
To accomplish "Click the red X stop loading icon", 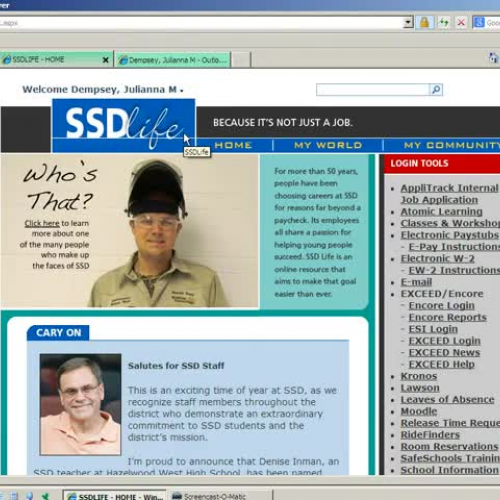I will click(x=461, y=23).
